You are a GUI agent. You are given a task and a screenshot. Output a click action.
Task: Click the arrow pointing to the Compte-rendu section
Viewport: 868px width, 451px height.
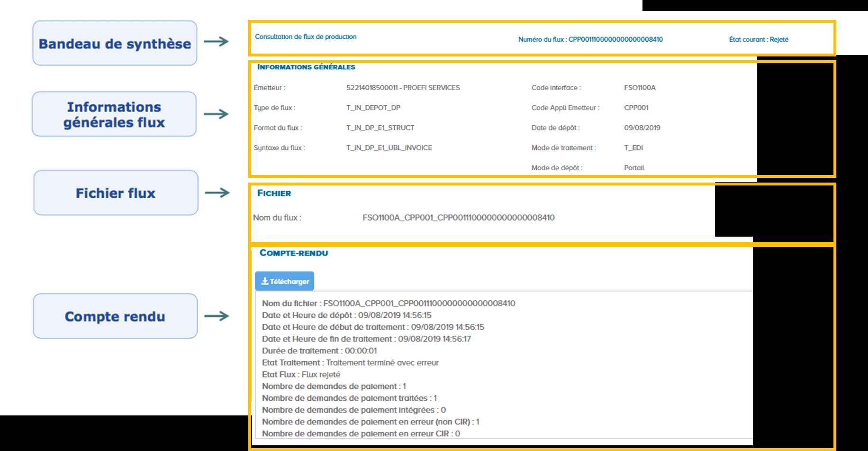pyautogui.click(x=216, y=315)
